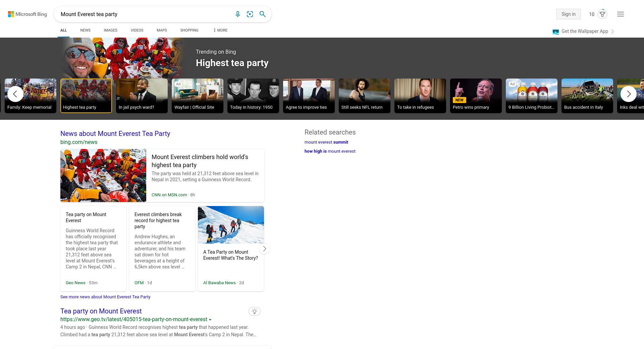Open 'See more news about Mount Everest Tea Party'
644x349 pixels.
pyautogui.click(x=105, y=297)
